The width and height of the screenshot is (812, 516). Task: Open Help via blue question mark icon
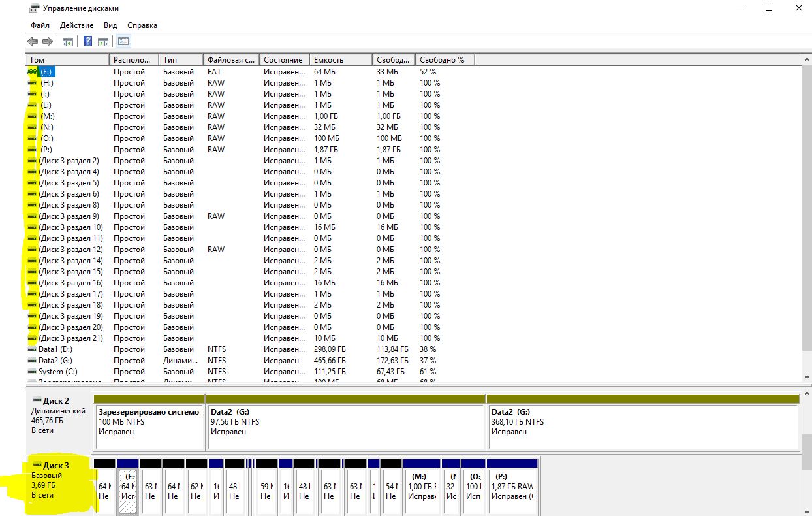tap(87, 42)
